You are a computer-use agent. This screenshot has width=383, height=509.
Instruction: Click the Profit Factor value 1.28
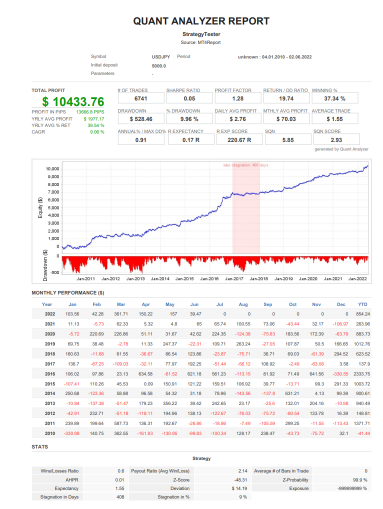(x=238, y=98)
